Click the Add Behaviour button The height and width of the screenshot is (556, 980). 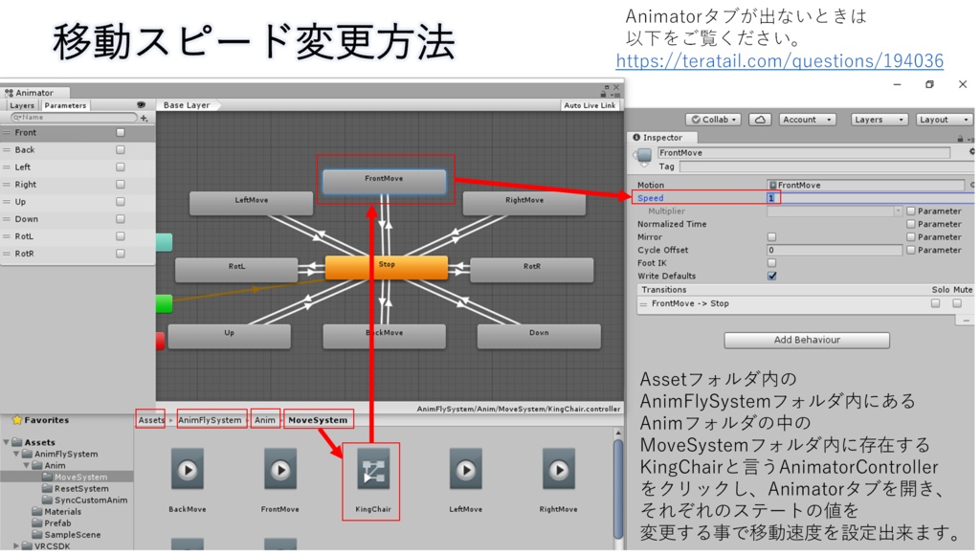(x=807, y=340)
